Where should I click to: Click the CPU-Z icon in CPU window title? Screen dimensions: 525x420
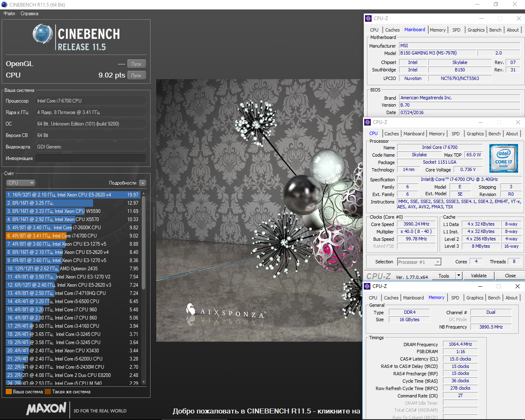click(367, 122)
